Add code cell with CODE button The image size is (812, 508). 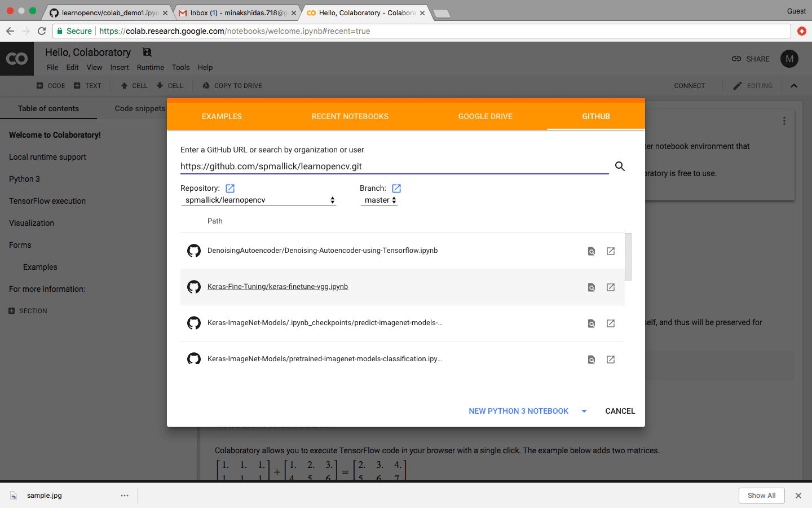pyautogui.click(x=51, y=86)
